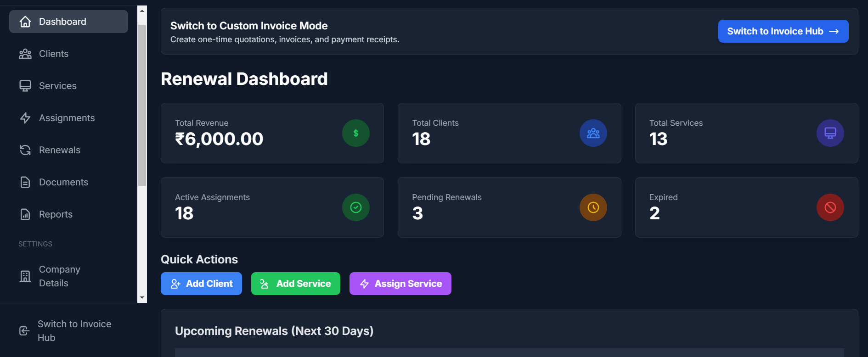868x357 pixels.
Task: Click the Documents file icon in sidebar
Action: (x=25, y=182)
